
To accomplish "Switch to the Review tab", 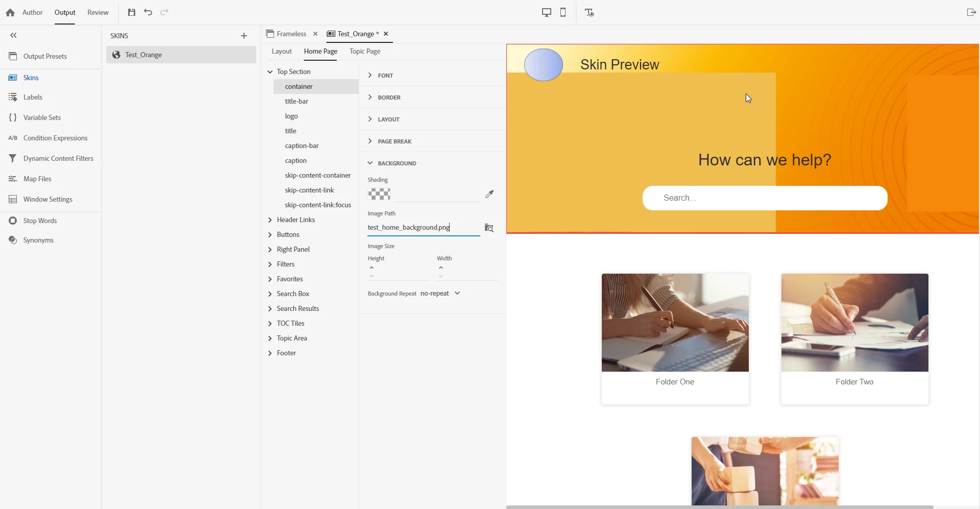I will pos(98,12).
